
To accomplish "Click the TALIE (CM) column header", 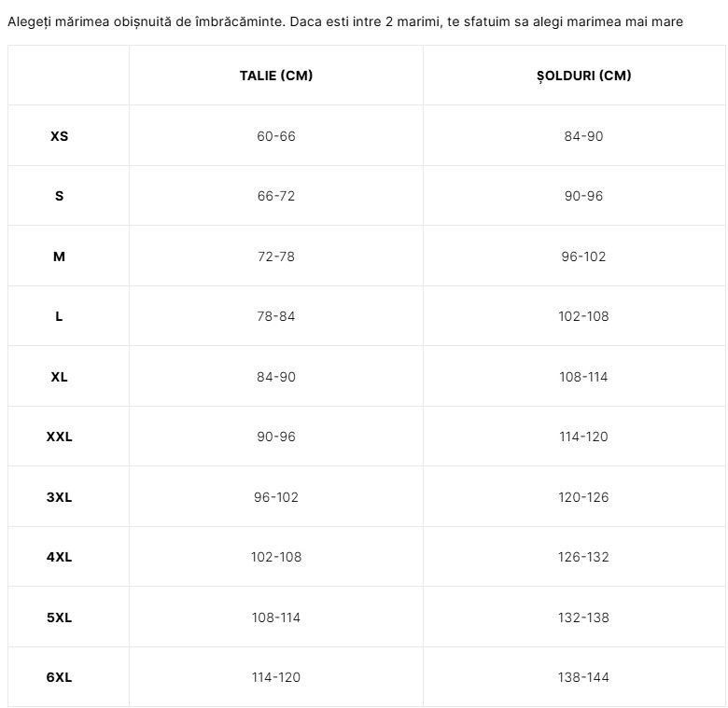I will click(x=275, y=76).
